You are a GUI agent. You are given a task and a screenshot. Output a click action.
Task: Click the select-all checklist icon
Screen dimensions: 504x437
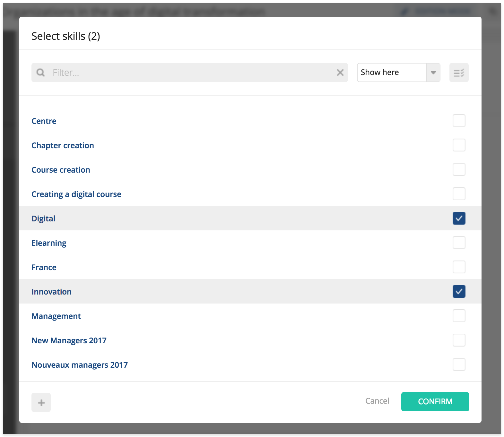(459, 73)
